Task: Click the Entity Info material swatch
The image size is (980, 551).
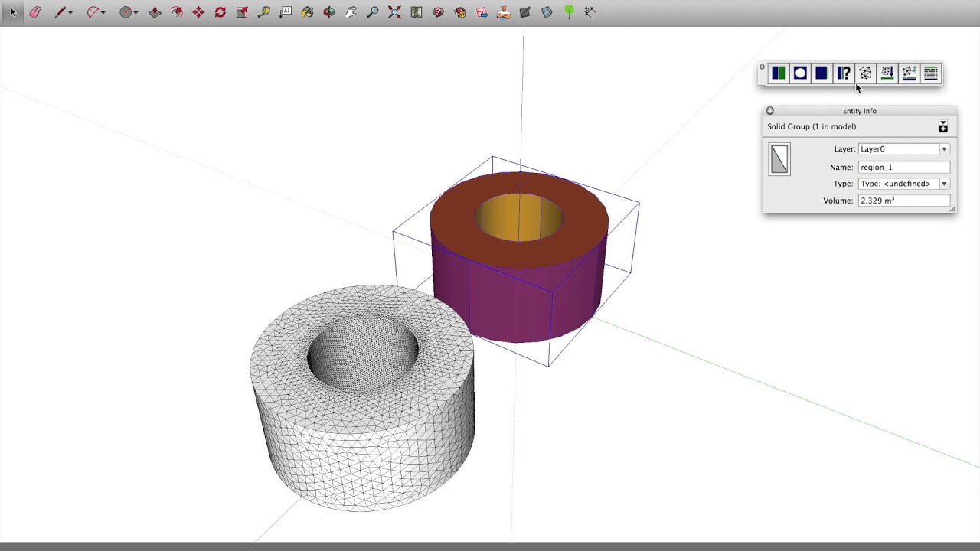Action: click(x=779, y=159)
